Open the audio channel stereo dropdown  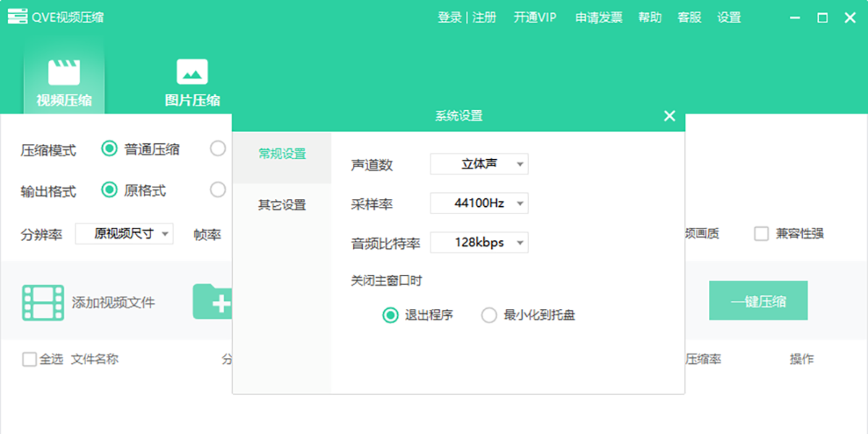479,164
